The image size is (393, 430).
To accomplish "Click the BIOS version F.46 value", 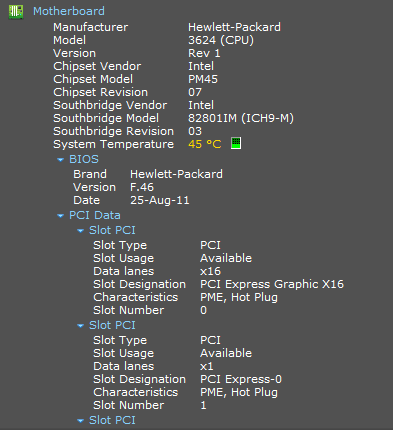I will click(x=142, y=187).
